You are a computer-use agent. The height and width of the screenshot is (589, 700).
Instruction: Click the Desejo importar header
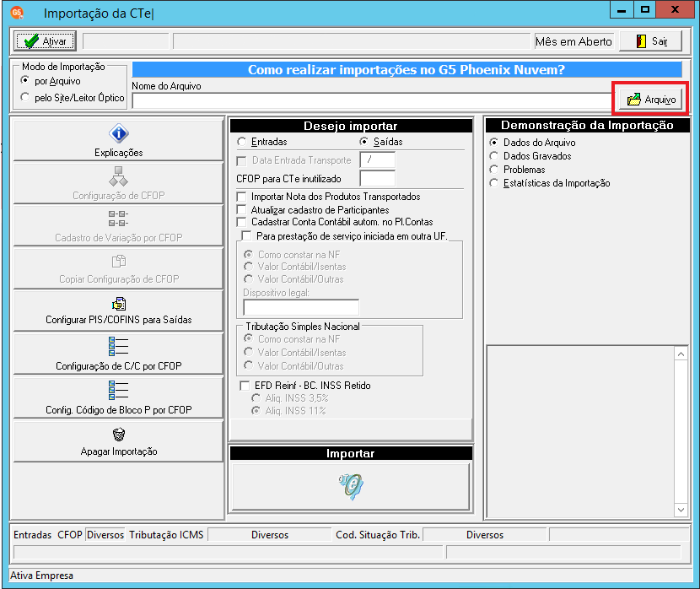(x=351, y=126)
